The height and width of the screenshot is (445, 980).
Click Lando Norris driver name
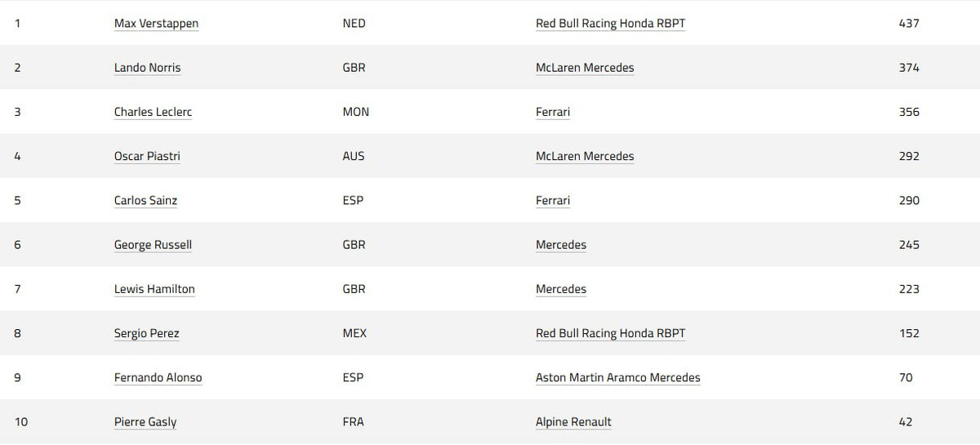click(147, 68)
